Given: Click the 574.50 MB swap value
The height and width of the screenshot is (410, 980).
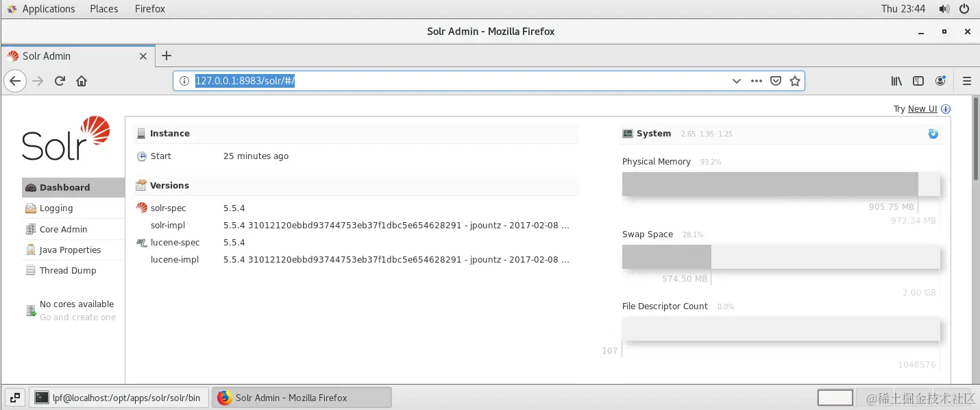Looking at the screenshot, I should [684, 279].
